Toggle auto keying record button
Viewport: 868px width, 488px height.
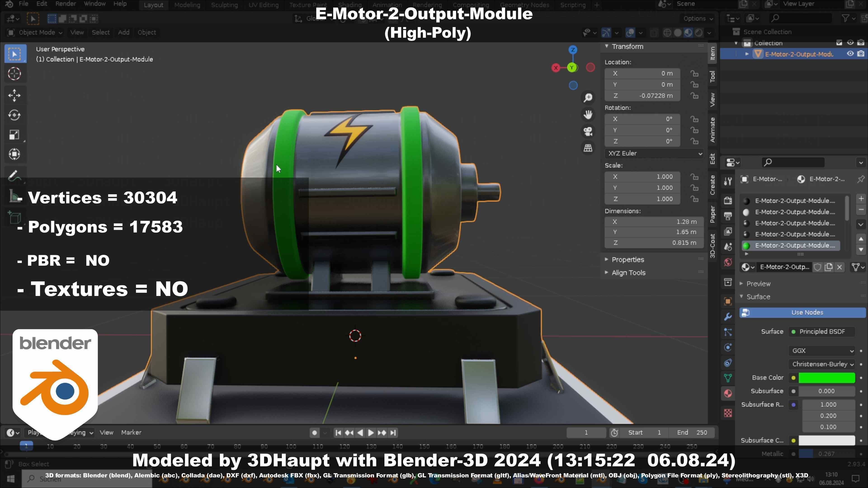[x=314, y=433]
